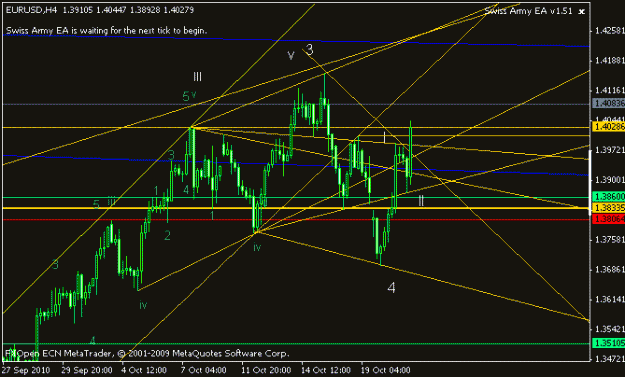Click the 'waiting for the next tick' comment
The width and height of the screenshot is (625, 377).
(106, 30)
